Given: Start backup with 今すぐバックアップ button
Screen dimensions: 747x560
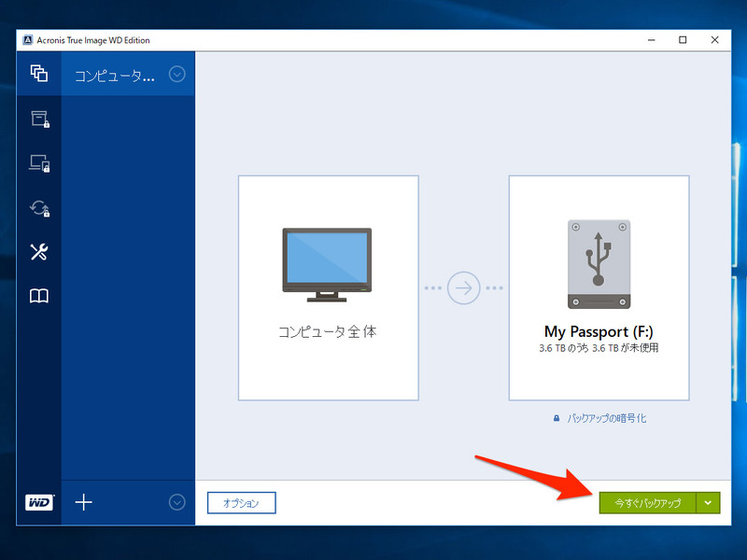Looking at the screenshot, I should click(x=647, y=503).
